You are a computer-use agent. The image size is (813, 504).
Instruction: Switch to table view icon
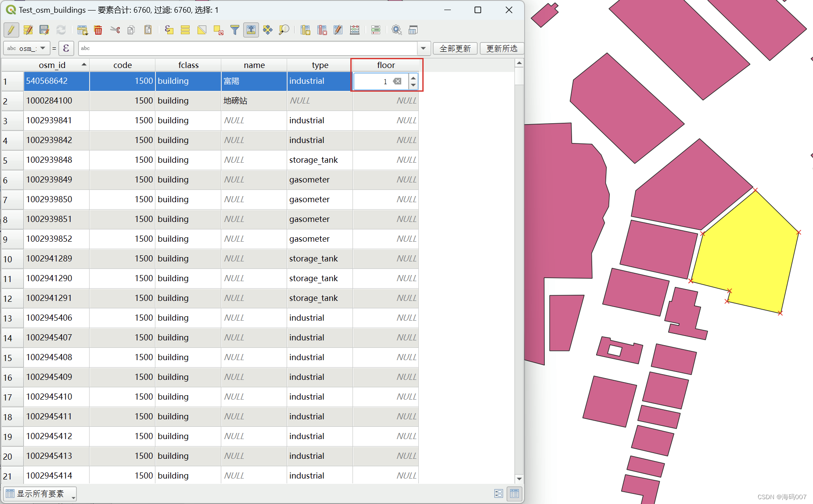point(514,493)
